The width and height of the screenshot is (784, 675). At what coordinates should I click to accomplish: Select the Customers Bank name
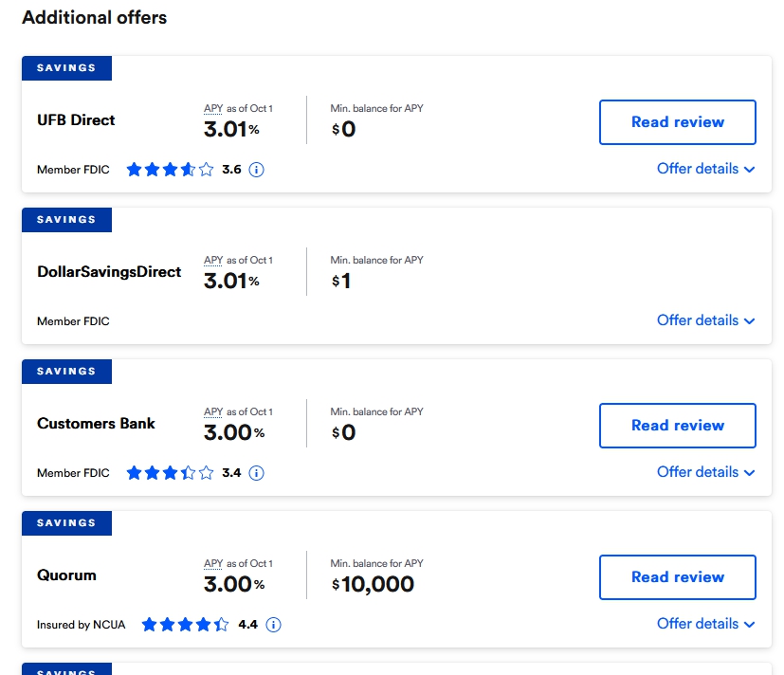click(96, 424)
